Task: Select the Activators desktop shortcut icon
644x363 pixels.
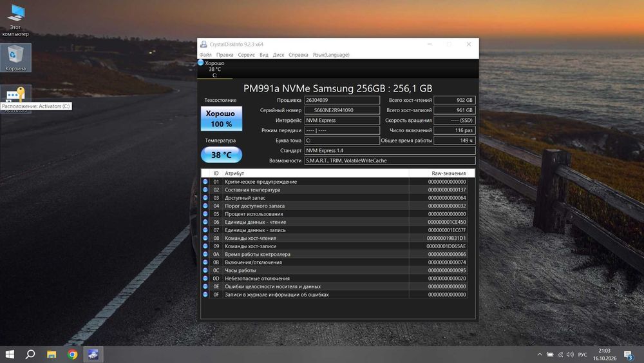Action: (15, 99)
